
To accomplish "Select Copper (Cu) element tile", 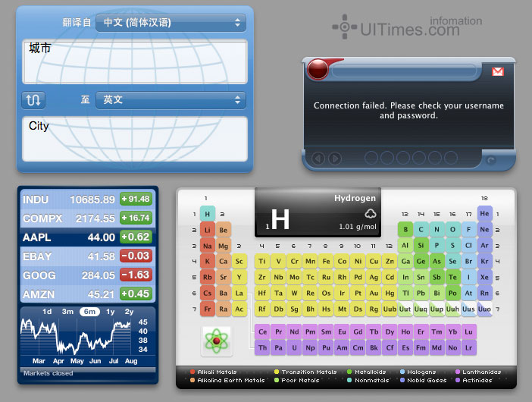I will (x=374, y=262).
